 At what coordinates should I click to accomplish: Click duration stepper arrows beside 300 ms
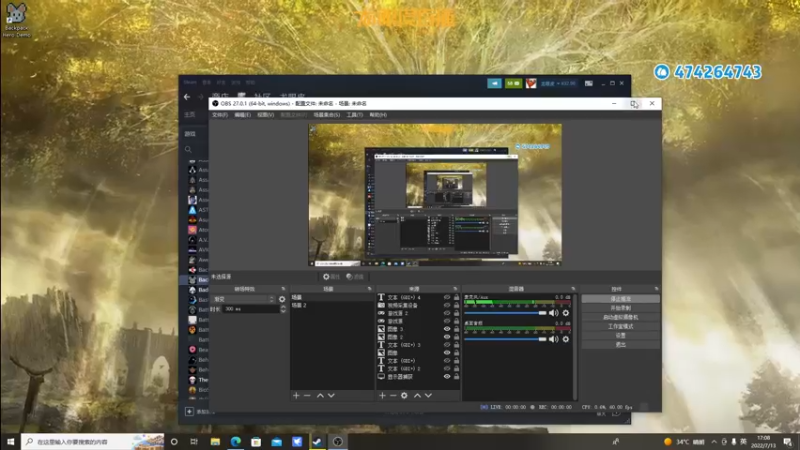pos(283,309)
